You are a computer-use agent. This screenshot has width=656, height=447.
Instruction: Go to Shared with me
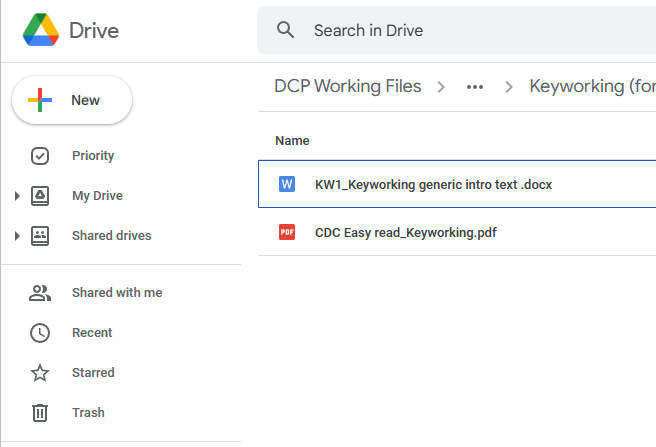117,293
